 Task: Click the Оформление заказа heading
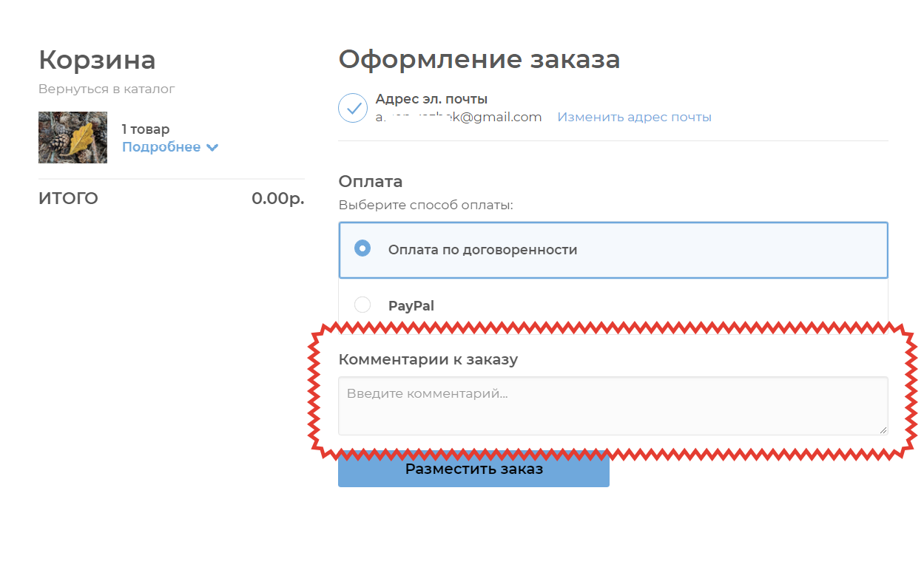(479, 60)
